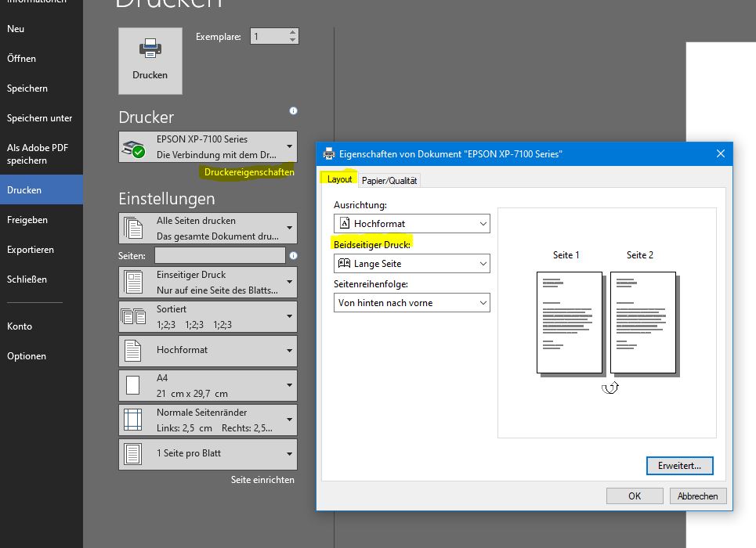Open the Seitenreihenfolge combo box

412,303
